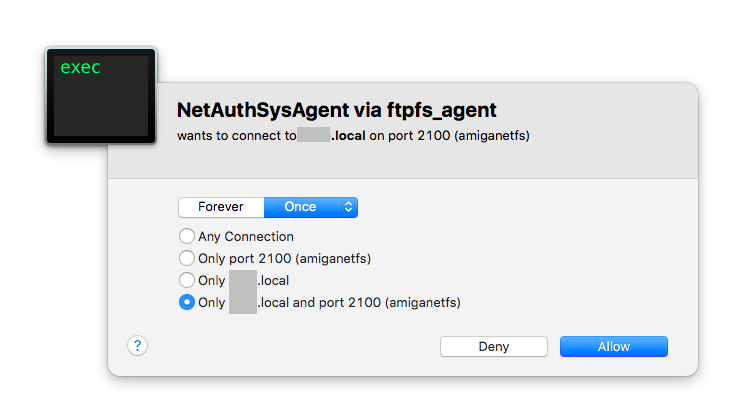The height and width of the screenshot is (417, 735).
Task: Click 'on port 2100 (amiganetfs)' in the header
Action: [x=450, y=136]
